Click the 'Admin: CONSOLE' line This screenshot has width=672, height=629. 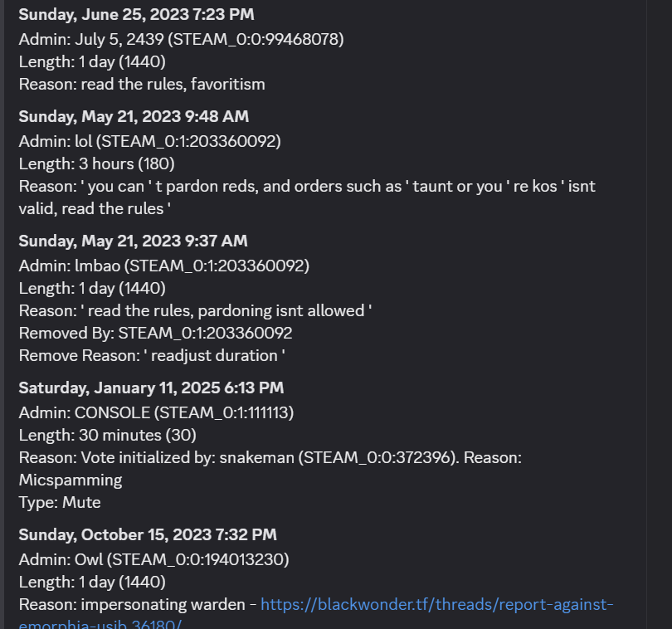pyautogui.click(x=157, y=413)
